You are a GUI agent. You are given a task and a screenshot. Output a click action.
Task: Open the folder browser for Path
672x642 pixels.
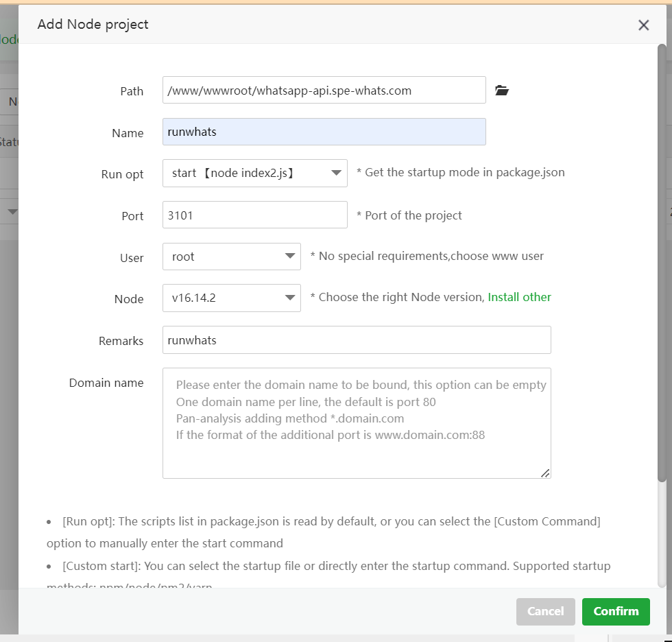tap(502, 91)
